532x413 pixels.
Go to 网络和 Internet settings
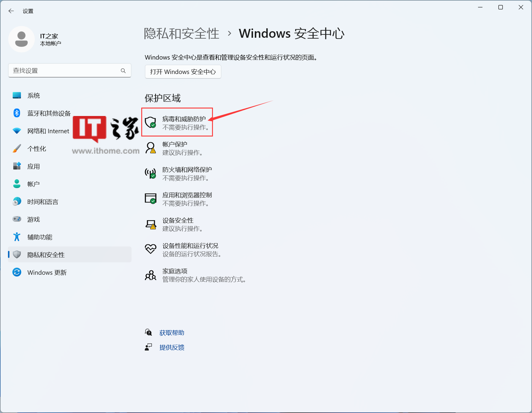point(70,131)
